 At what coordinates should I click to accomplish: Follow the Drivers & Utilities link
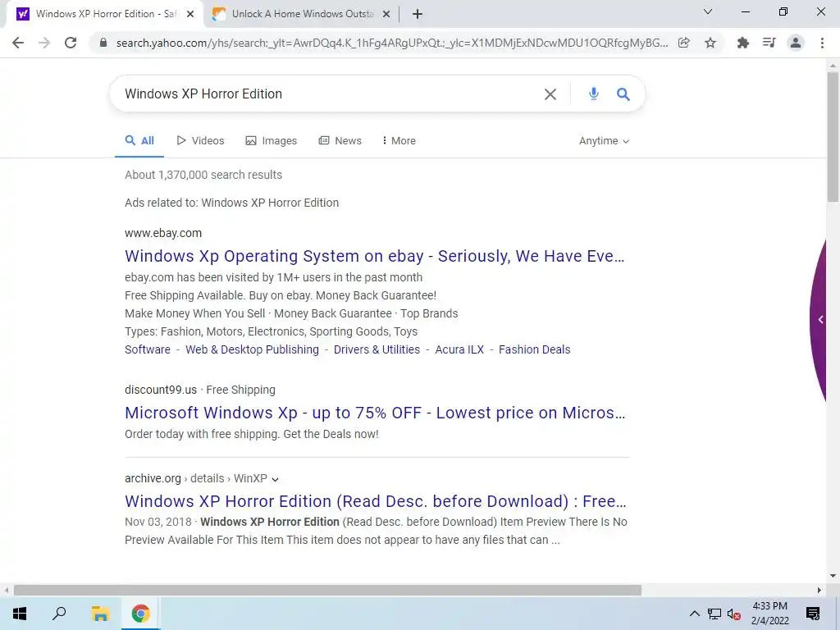click(x=377, y=349)
